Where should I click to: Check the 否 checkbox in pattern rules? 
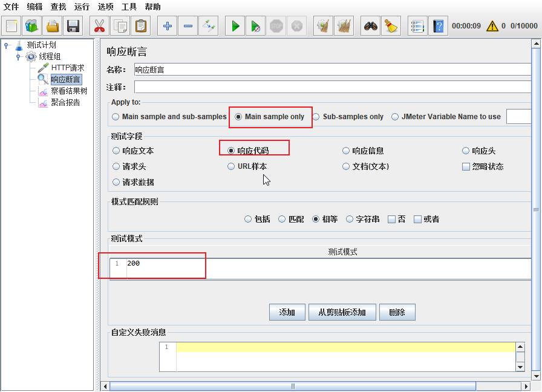pos(391,219)
